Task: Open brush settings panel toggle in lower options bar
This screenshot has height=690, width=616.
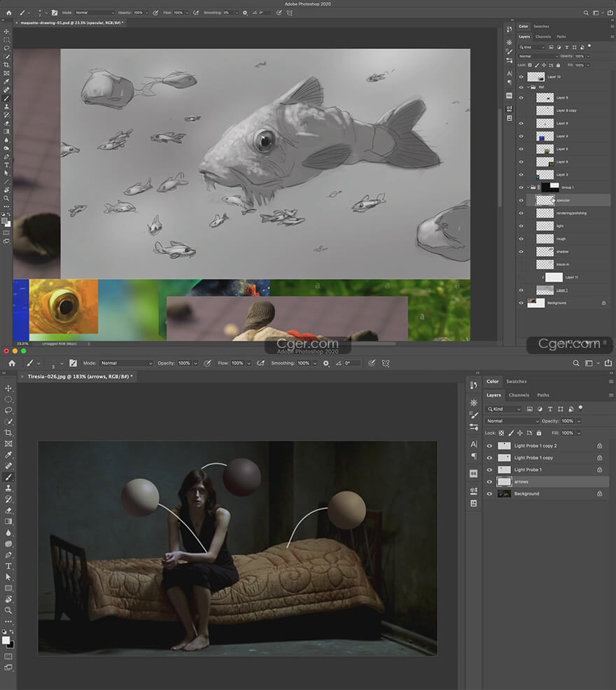Action: tap(73, 363)
